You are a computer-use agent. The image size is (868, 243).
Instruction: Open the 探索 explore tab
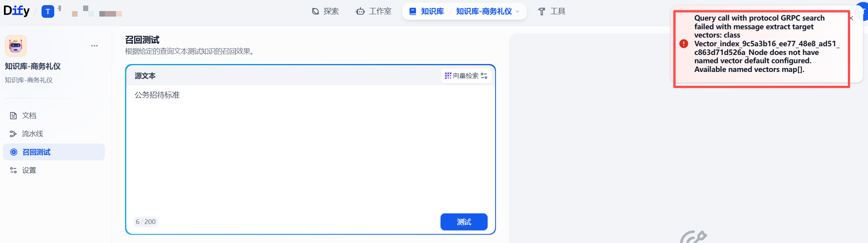pos(325,11)
